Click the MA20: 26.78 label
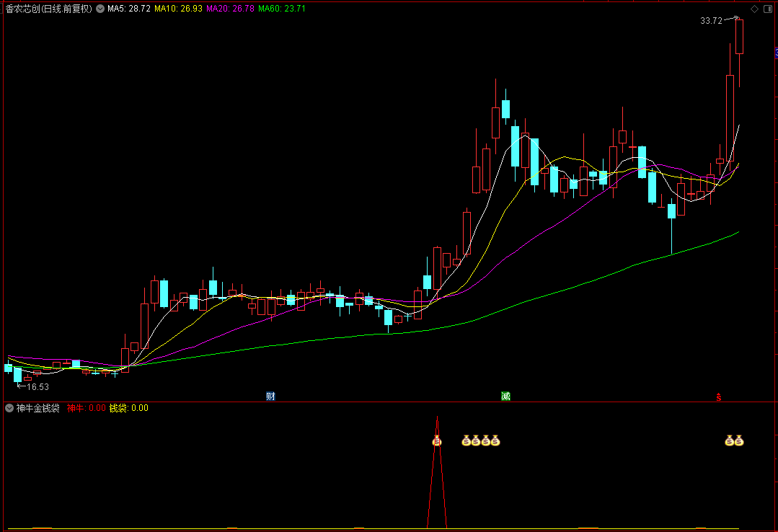 point(230,9)
